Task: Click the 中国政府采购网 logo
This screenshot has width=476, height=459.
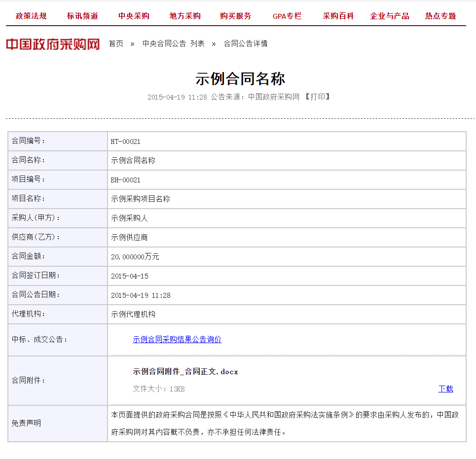Action: (53, 44)
